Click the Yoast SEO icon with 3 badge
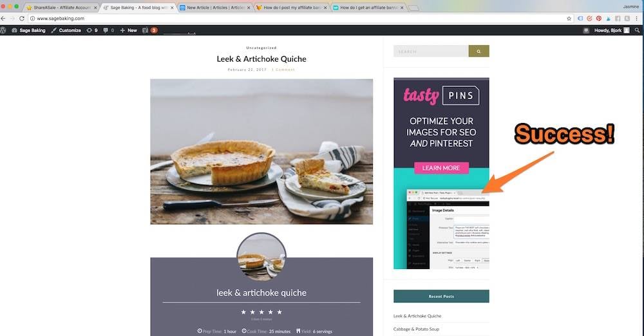Image resolution: width=644 pixels, height=336 pixels. click(x=149, y=30)
